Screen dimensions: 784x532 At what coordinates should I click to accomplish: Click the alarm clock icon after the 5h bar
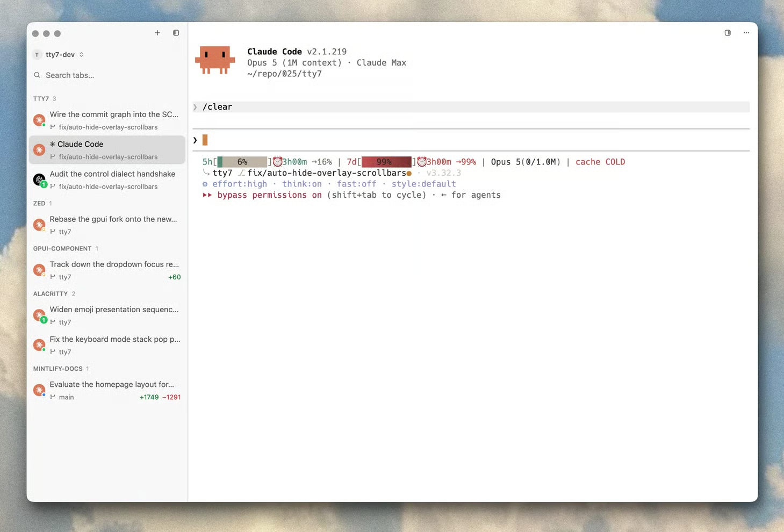[277, 162]
